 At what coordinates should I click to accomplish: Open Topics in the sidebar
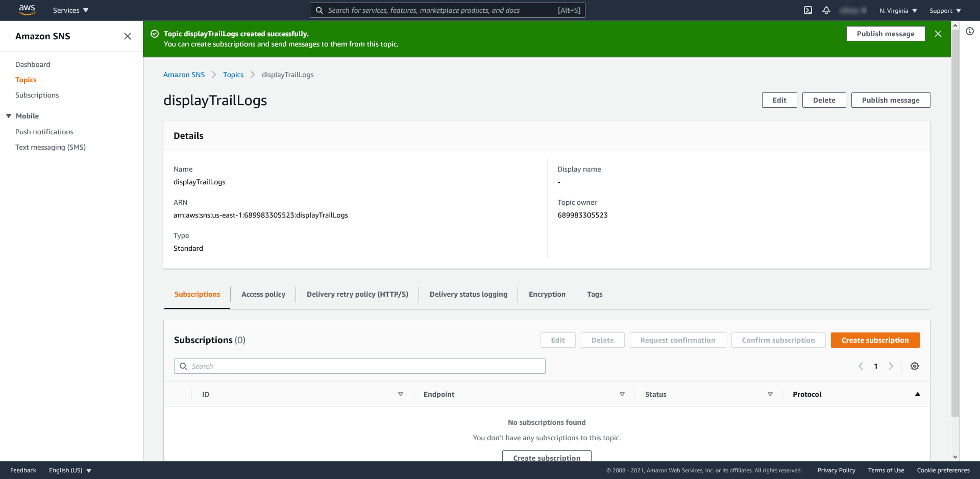pos(26,80)
